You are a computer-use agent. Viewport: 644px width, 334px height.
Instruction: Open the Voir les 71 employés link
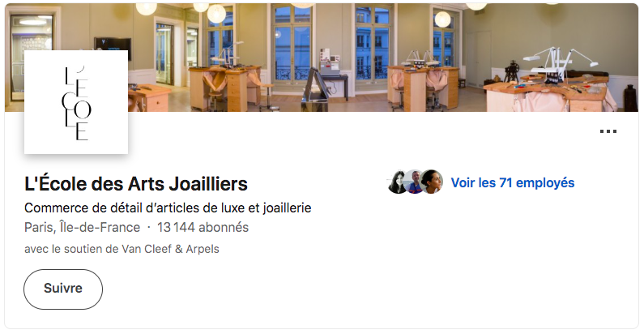click(x=513, y=183)
